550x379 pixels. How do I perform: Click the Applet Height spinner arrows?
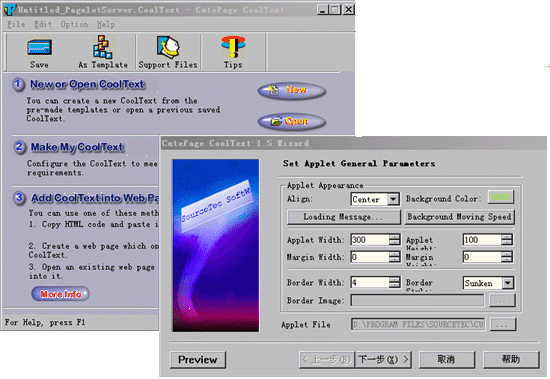tap(507, 240)
